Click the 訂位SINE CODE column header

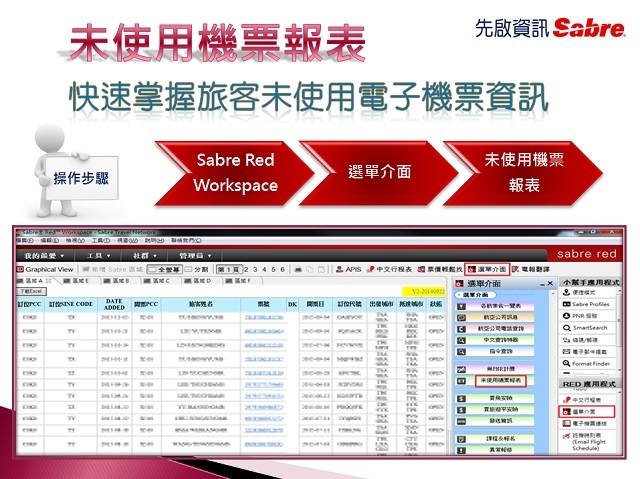pyautogui.click(x=71, y=304)
